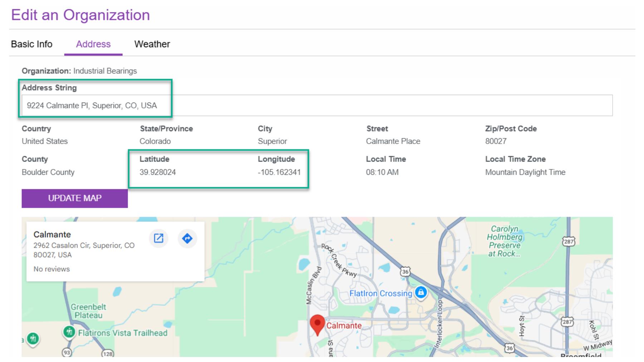Click the route 93 shield on map
Image resolution: width=644 pixels, height=362 pixels.
(x=67, y=352)
